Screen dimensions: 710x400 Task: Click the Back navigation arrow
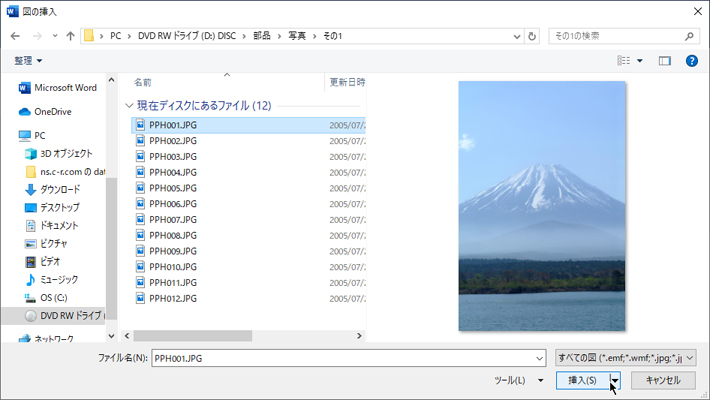(16, 36)
